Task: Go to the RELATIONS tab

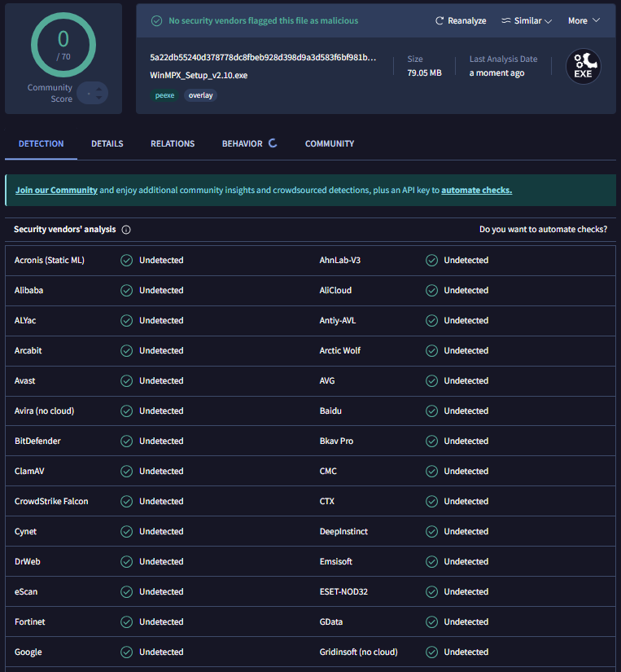Action: coord(173,143)
